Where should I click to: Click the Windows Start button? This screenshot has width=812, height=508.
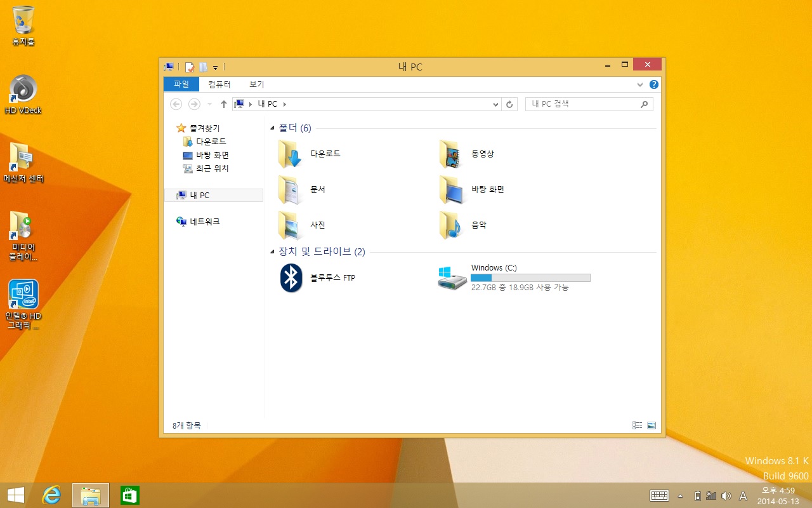coord(16,495)
